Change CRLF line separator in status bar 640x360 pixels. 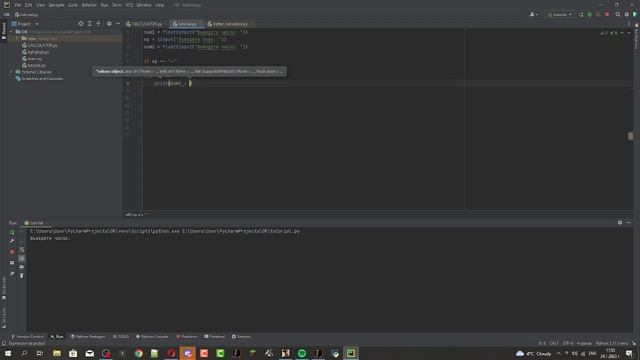pyautogui.click(x=554, y=344)
